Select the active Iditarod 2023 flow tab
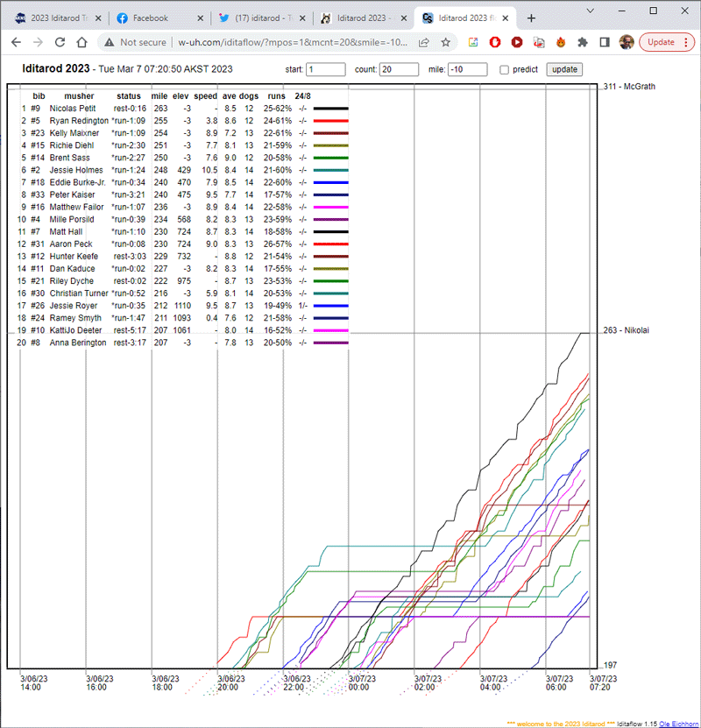This screenshot has height=728, width=701. coord(465,18)
